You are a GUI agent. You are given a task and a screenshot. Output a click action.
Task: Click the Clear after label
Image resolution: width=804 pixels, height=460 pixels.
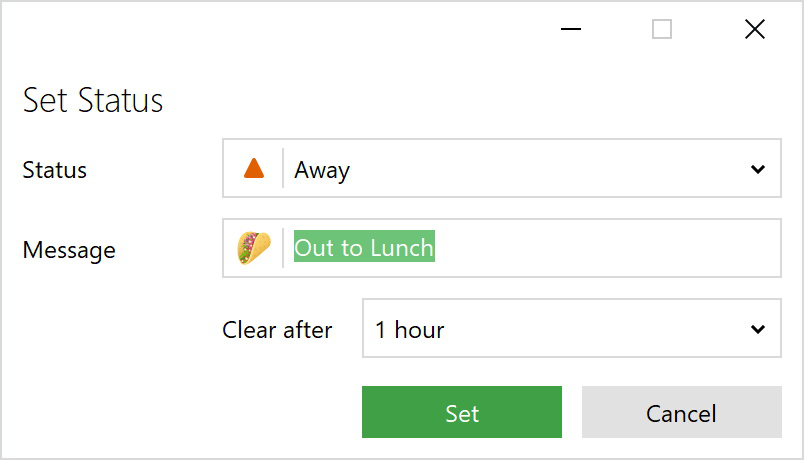(277, 330)
